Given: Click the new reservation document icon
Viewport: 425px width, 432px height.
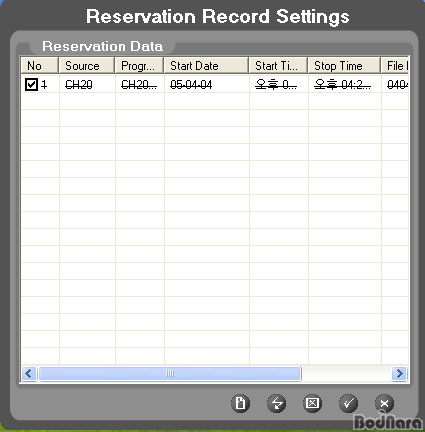Looking at the screenshot, I should coord(240,403).
